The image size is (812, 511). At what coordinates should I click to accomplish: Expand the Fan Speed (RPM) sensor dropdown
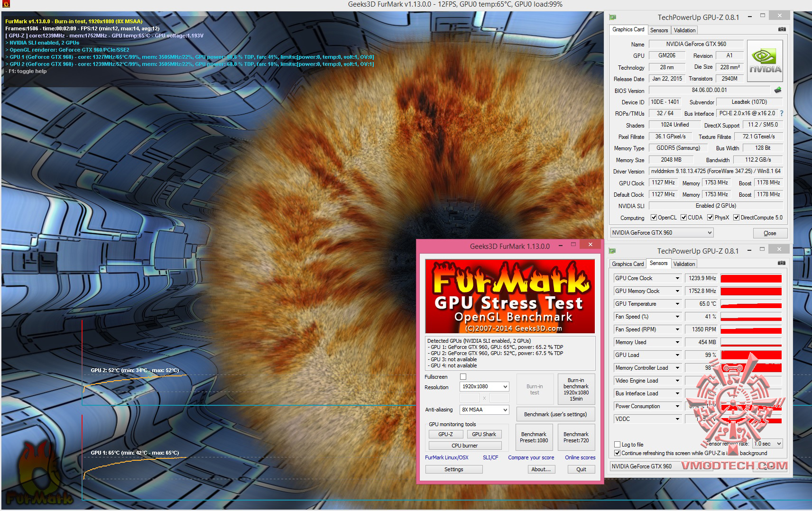tap(677, 329)
